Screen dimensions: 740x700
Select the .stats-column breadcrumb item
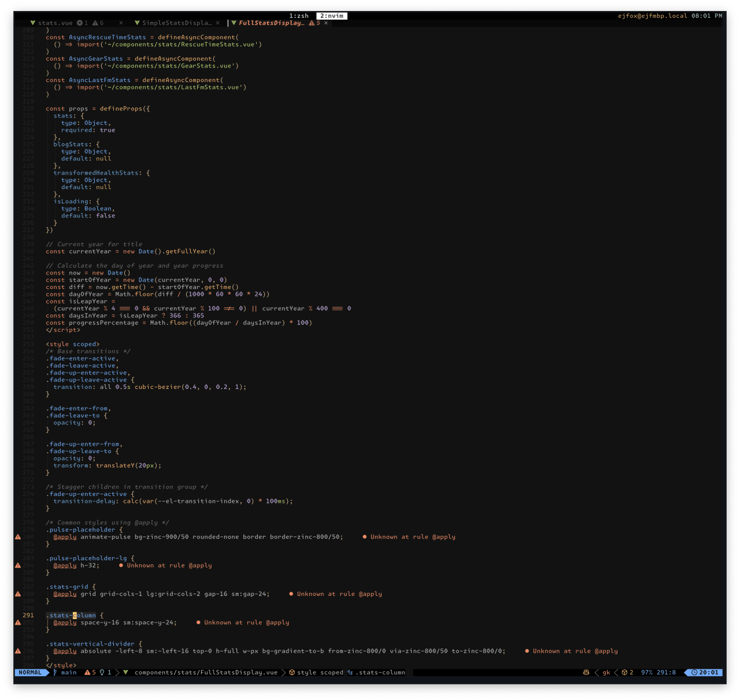coord(380,672)
